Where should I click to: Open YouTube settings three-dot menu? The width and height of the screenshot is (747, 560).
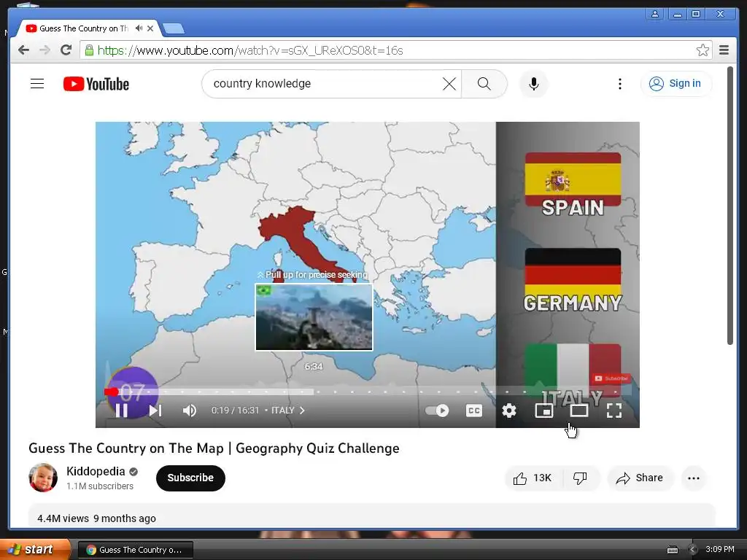pos(619,84)
